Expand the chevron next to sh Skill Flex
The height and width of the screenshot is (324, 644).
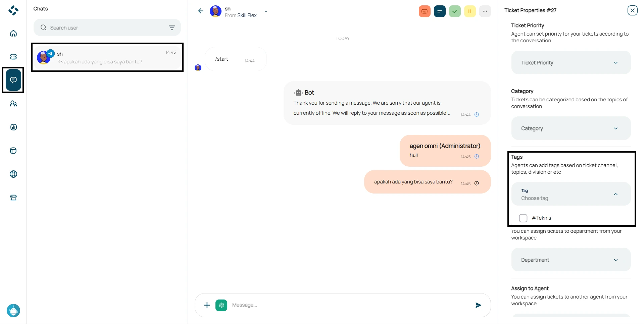[x=266, y=11]
